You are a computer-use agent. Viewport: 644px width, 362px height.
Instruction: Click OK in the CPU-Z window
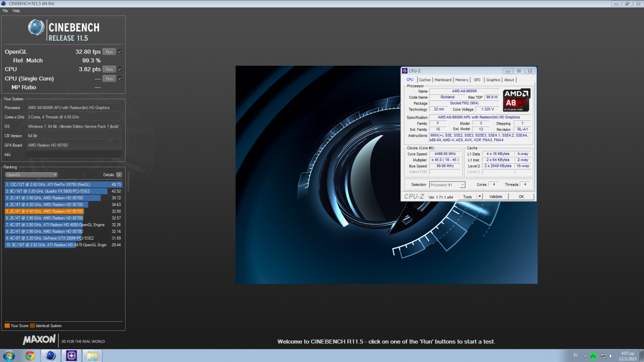pyautogui.click(x=521, y=197)
